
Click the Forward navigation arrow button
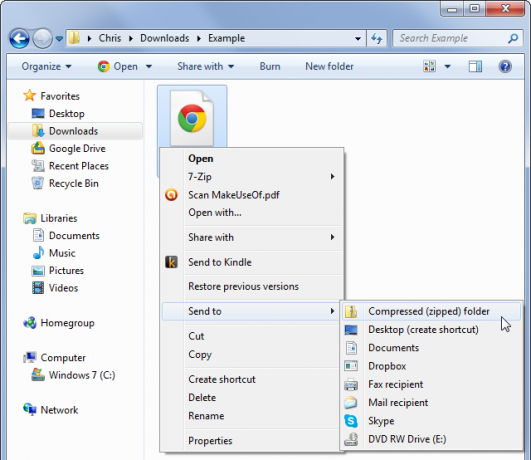coord(43,39)
